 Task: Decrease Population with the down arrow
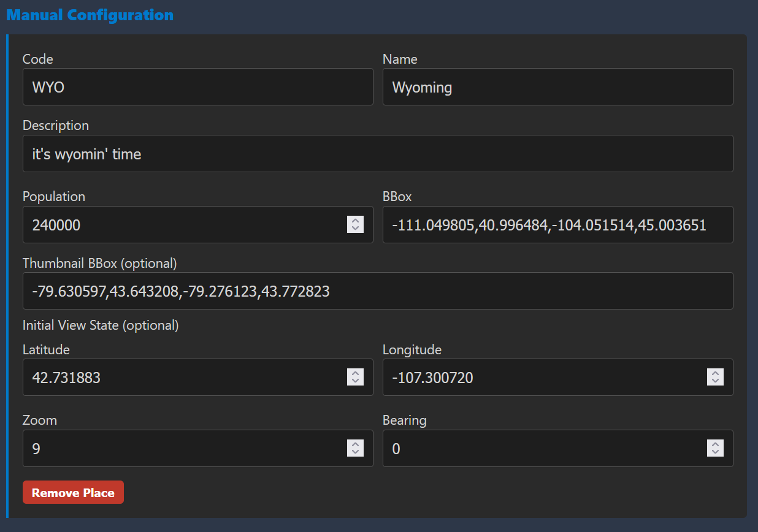(x=355, y=229)
